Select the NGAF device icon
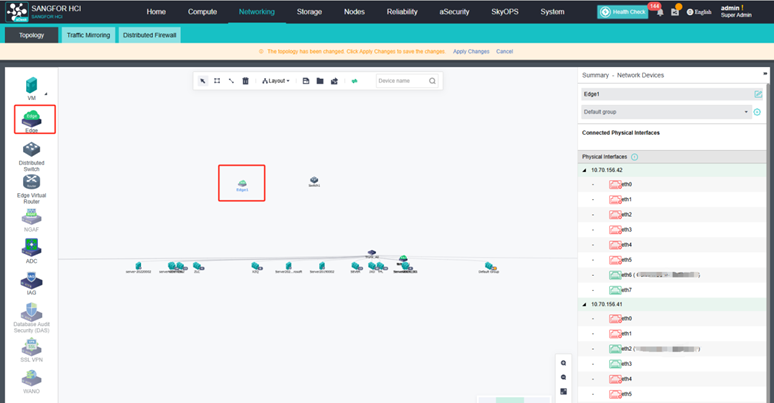The width and height of the screenshot is (774, 403). [x=32, y=216]
